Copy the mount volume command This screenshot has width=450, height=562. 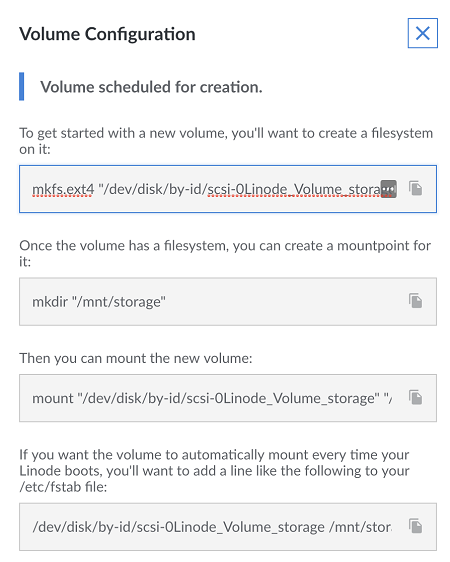(x=416, y=397)
